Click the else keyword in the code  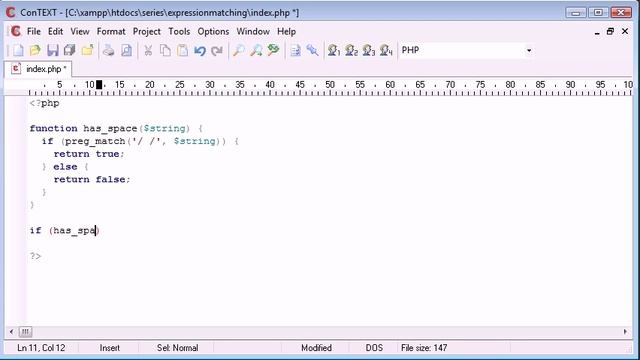click(65, 167)
